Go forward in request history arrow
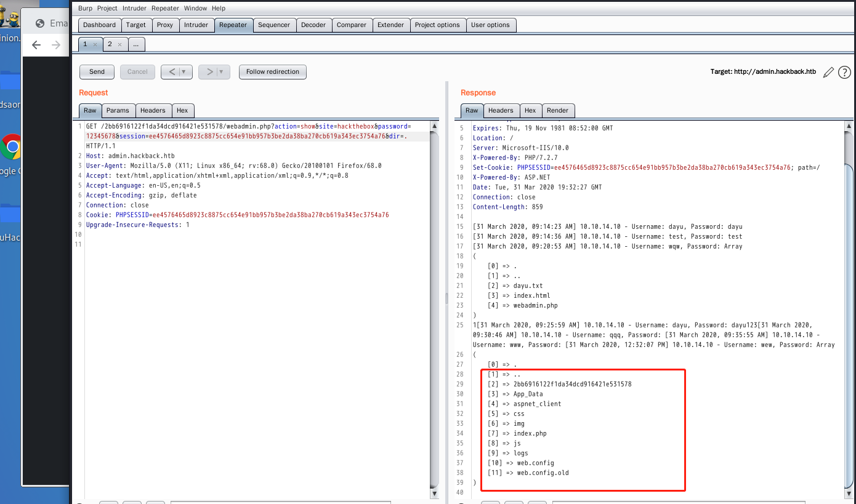 tap(209, 71)
